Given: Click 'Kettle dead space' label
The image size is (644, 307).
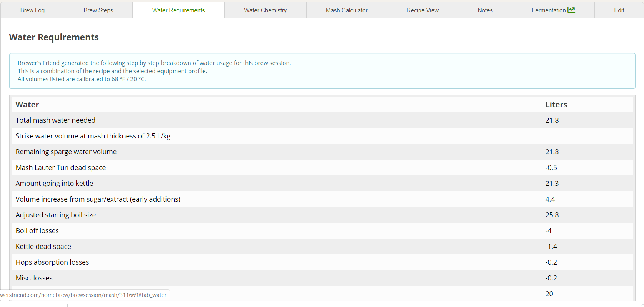Looking at the screenshot, I should 43,247.
